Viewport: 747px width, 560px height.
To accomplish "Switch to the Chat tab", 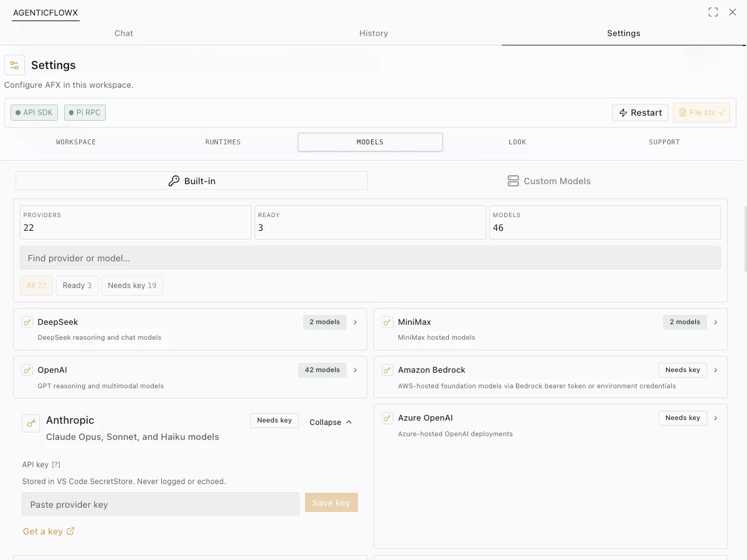I will click(x=124, y=34).
